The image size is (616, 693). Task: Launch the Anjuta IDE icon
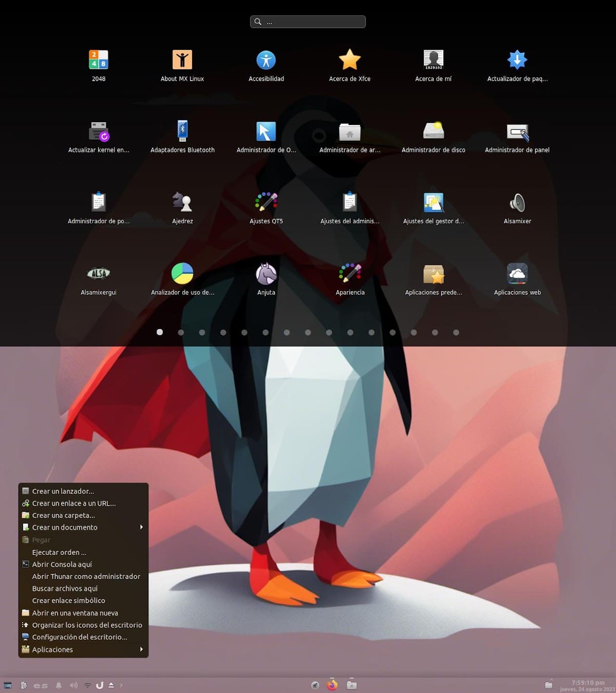266,274
